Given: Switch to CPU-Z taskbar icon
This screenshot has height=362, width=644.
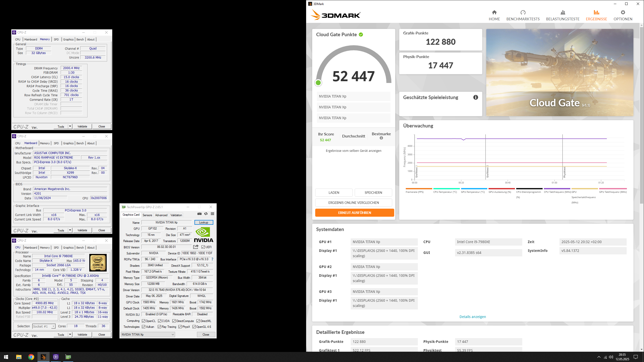Looking at the screenshot, I should click(56, 357).
